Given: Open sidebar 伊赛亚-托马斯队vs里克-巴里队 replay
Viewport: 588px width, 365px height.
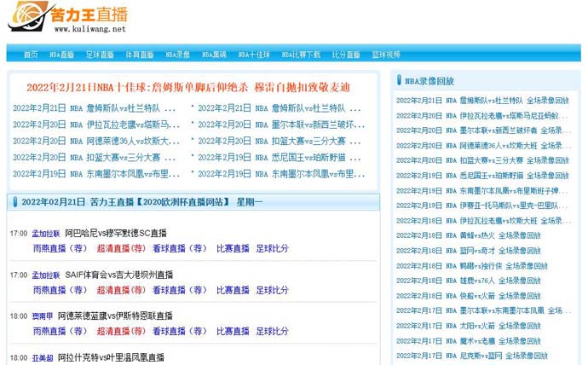Looking at the screenshot, I should pyautogui.click(x=482, y=206).
